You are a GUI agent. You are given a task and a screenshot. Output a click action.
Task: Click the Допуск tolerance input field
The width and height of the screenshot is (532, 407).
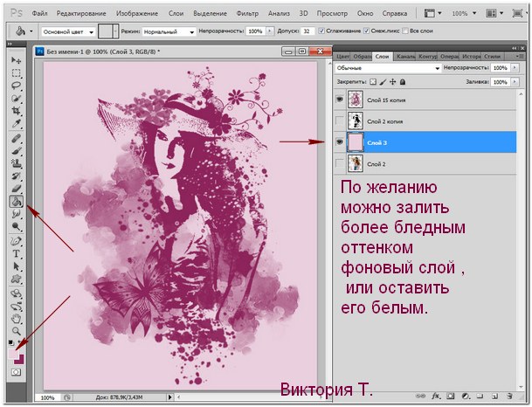tap(307, 31)
